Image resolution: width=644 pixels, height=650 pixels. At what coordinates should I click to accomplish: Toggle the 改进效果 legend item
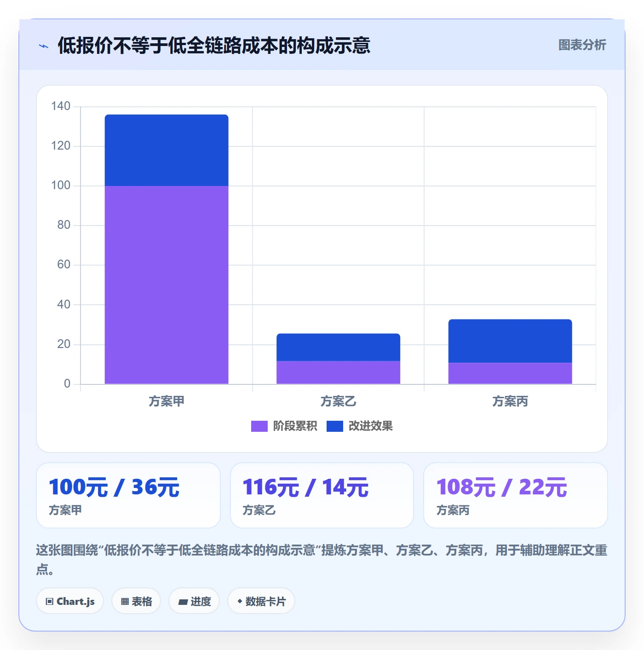click(360, 426)
